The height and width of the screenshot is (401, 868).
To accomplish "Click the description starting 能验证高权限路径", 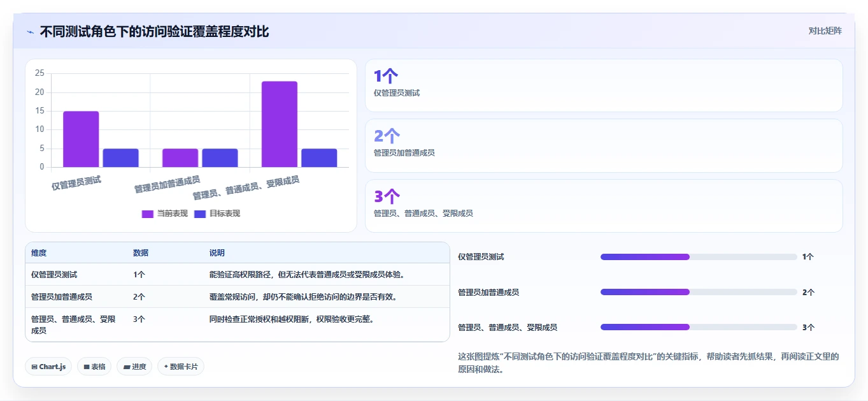I will coord(308,275).
